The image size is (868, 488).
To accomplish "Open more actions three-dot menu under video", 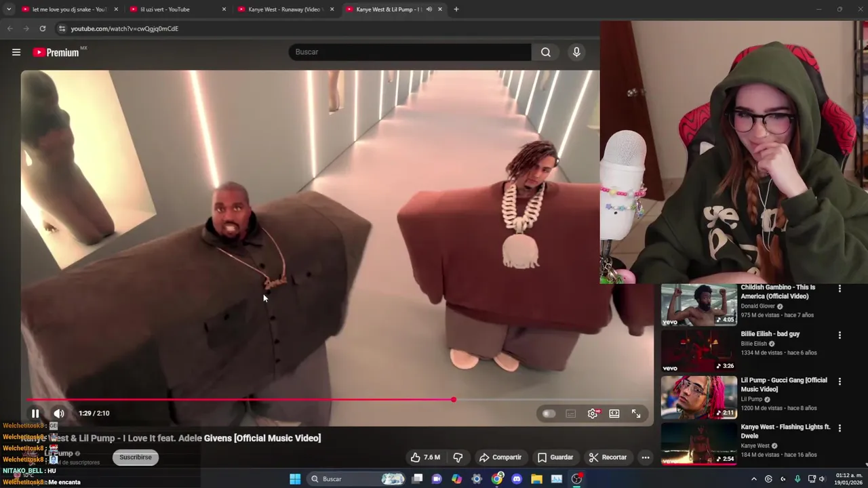I will pos(646,457).
